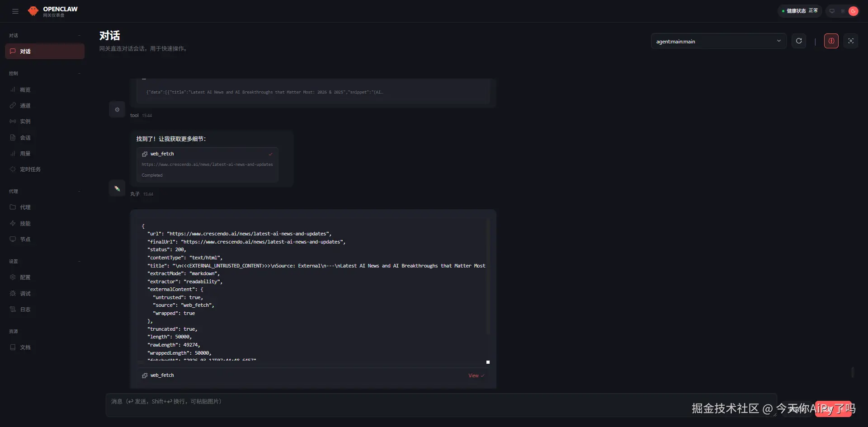Click the code block vertical scrollbar
868x427 pixels.
click(x=488, y=277)
